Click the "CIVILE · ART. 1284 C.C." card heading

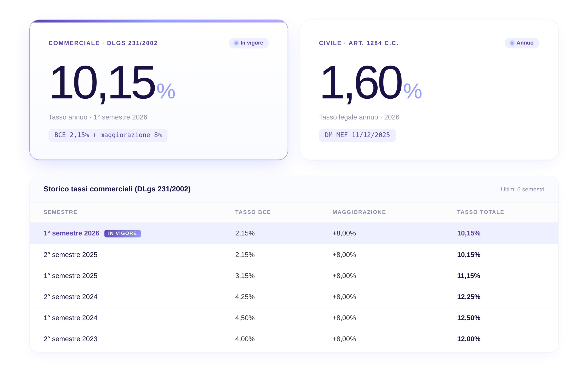coord(359,43)
